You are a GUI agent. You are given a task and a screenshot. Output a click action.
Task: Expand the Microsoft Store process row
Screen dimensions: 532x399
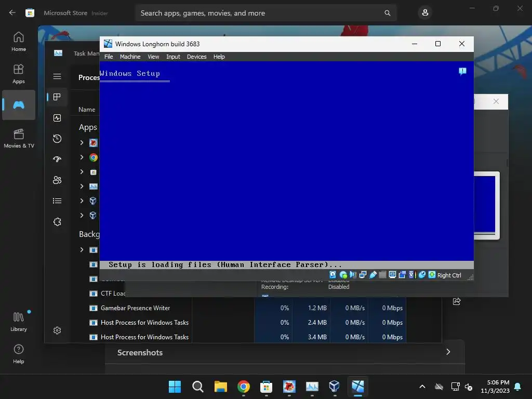82,171
